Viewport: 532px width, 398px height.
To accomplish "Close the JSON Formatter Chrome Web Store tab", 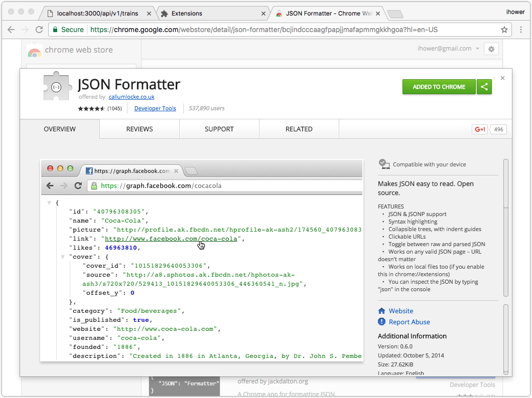I will [x=377, y=14].
